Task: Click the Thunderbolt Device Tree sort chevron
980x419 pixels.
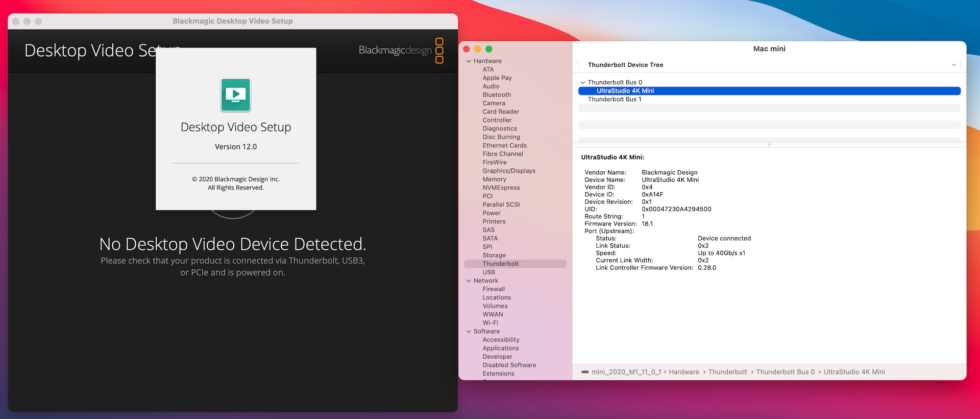Action: pyautogui.click(x=953, y=65)
